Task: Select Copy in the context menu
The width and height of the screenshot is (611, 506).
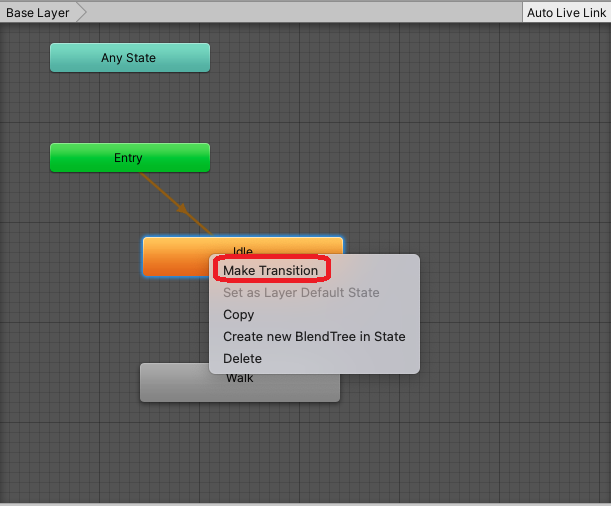Action: (x=239, y=315)
